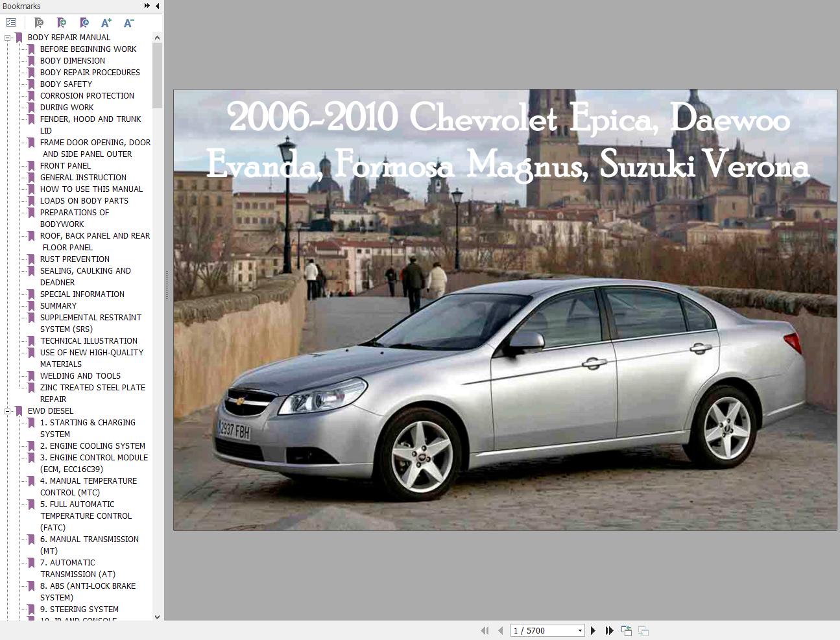
Task: Click bookmark icon beside BODY DIMENSION
Action: tap(30, 61)
